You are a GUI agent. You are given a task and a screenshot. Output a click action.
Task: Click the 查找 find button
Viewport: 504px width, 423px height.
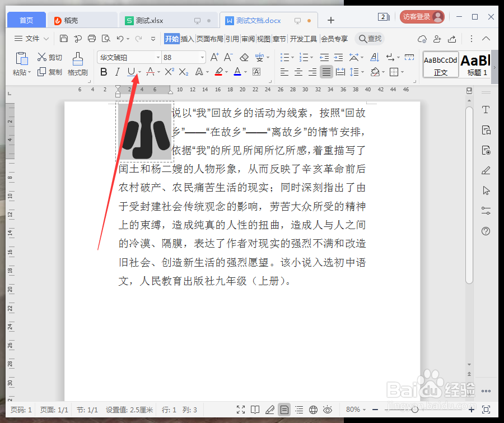click(370, 39)
